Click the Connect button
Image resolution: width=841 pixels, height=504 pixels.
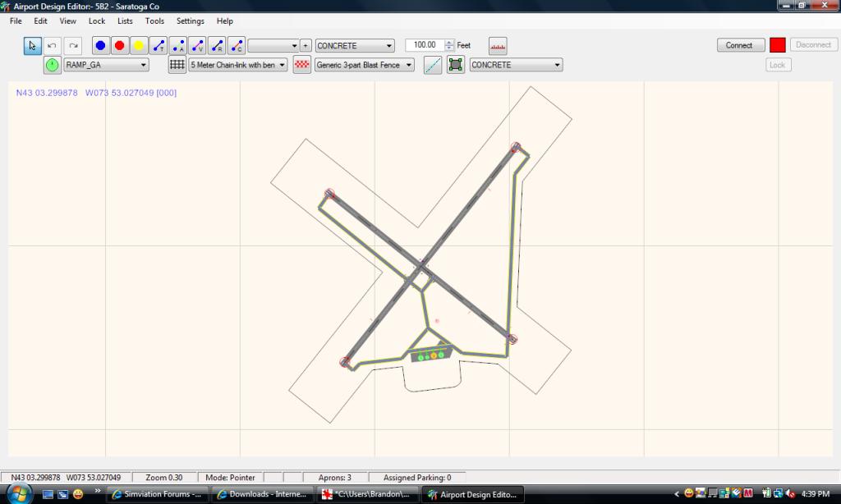click(x=740, y=45)
